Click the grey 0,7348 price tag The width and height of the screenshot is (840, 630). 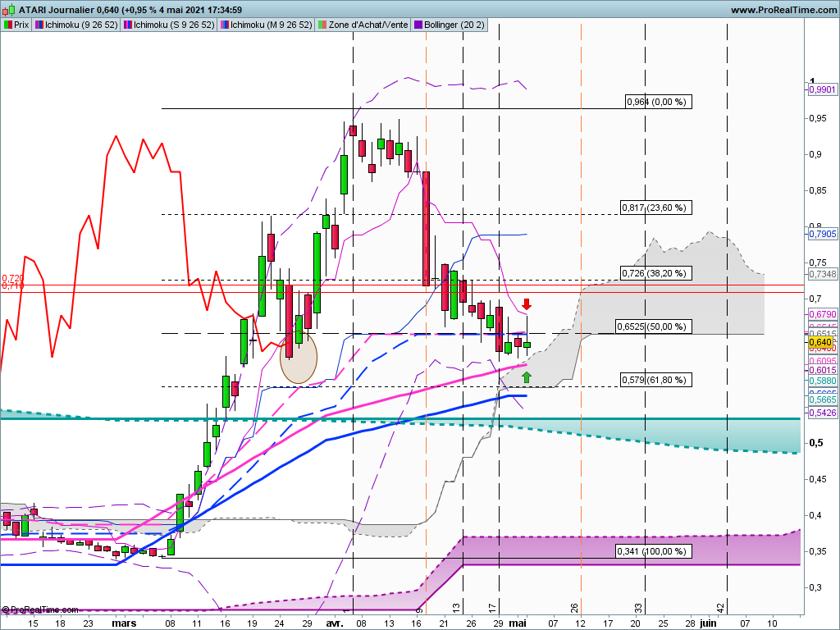click(822, 274)
